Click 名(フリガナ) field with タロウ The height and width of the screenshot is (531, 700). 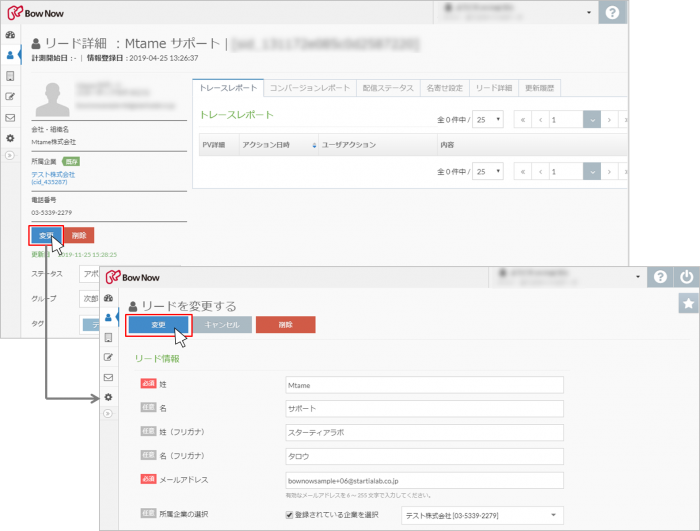424,456
